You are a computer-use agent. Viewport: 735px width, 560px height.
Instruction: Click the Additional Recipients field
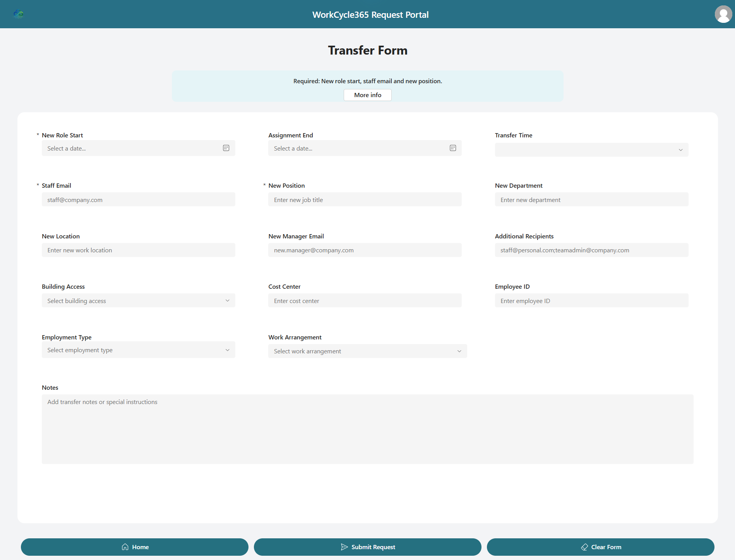[x=591, y=250]
